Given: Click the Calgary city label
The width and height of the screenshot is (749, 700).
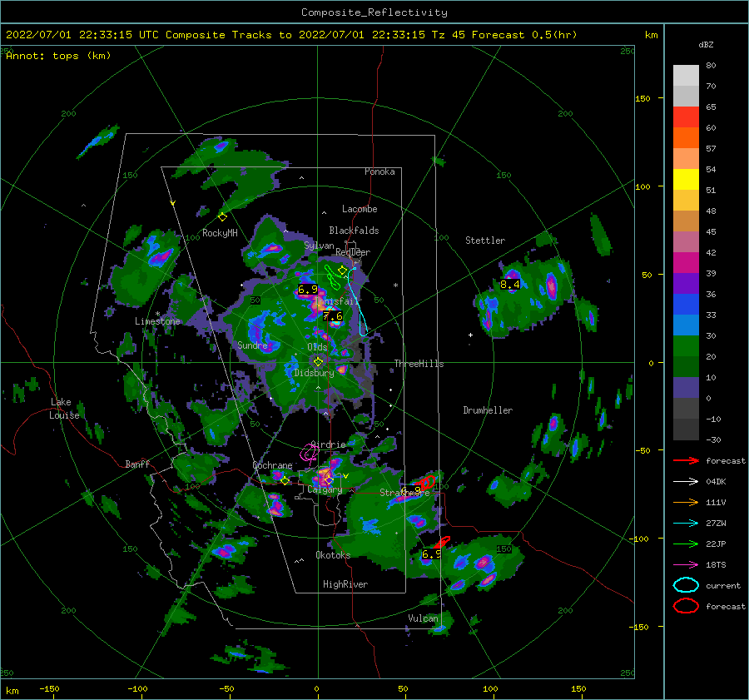Looking at the screenshot, I should (325, 489).
